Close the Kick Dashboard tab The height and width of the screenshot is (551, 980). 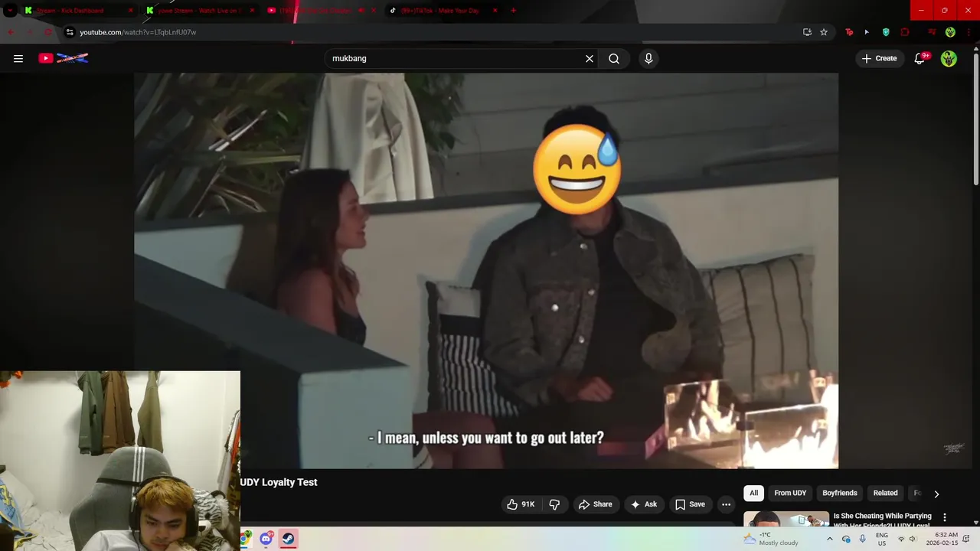pyautogui.click(x=130, y=11)
